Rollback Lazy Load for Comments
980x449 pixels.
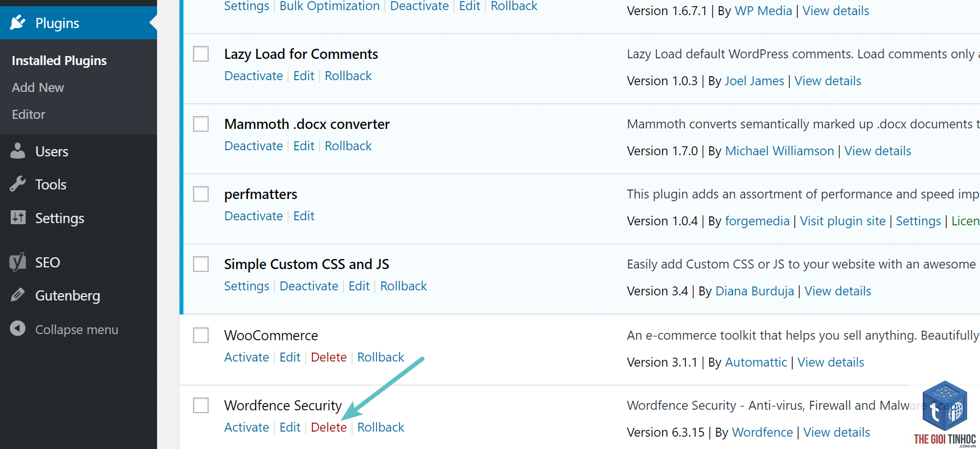(x=348, y=76)
